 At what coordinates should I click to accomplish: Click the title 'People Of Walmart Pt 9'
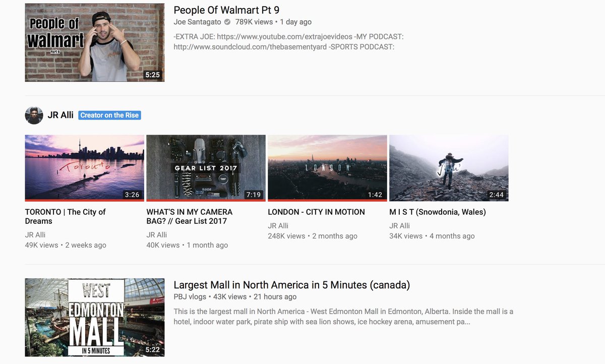click(x=226, y=10)
